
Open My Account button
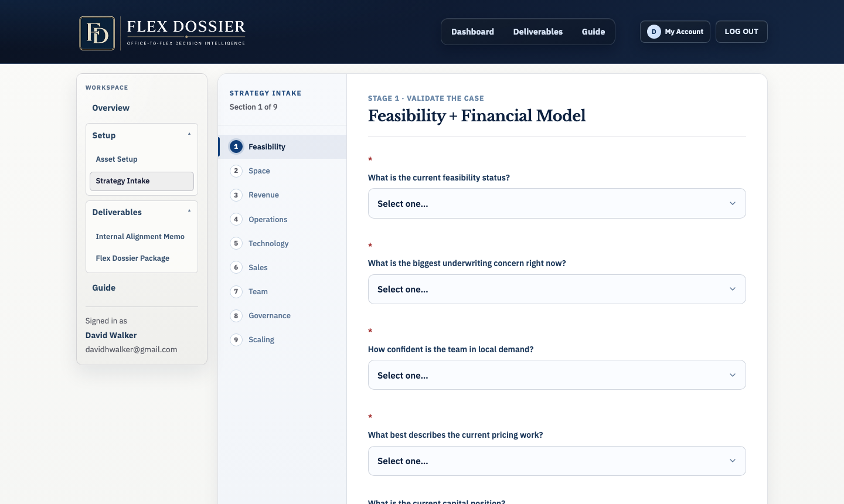675,32
